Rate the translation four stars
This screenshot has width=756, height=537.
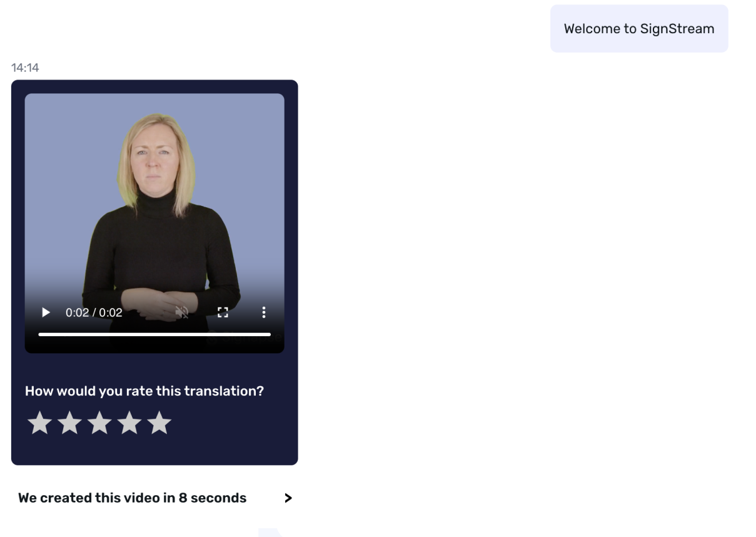tap(129, 423)
